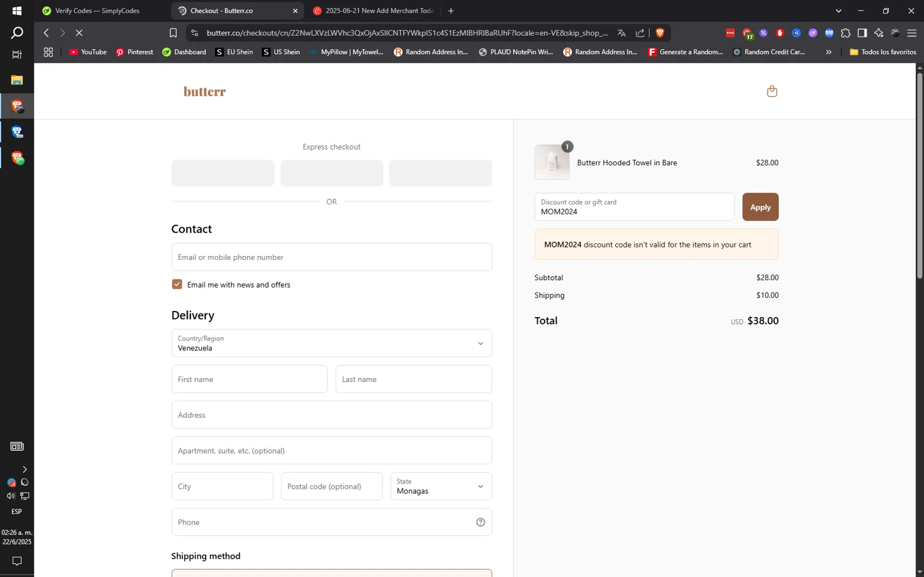Switch to the Verify Codes — SimplyCodes tab

tap(99, 10)
